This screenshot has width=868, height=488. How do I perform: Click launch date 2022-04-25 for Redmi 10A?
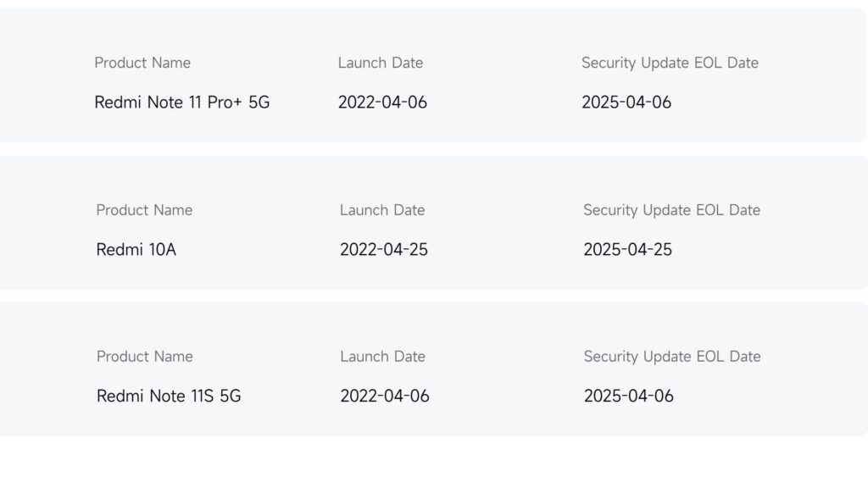(x=384, y=250)
